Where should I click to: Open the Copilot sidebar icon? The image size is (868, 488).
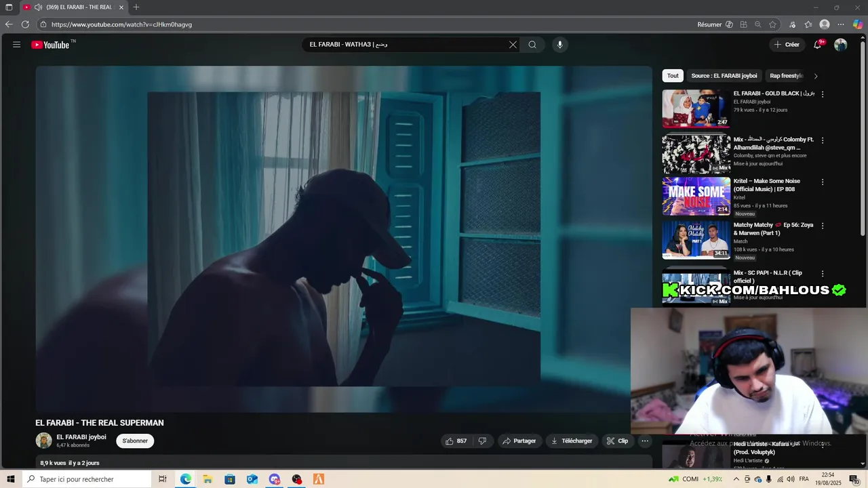pos(858,24)
